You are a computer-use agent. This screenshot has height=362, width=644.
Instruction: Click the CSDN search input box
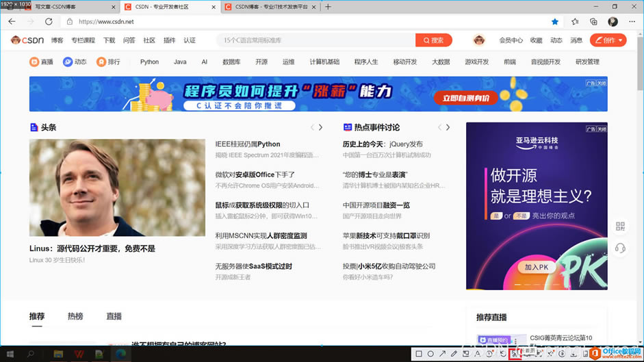(315, 40)
